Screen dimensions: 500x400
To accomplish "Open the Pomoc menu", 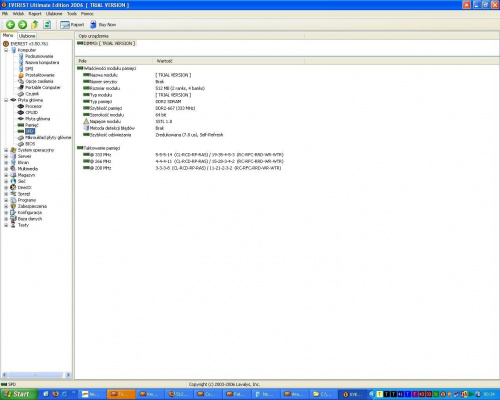I will (x=87, y=14).
